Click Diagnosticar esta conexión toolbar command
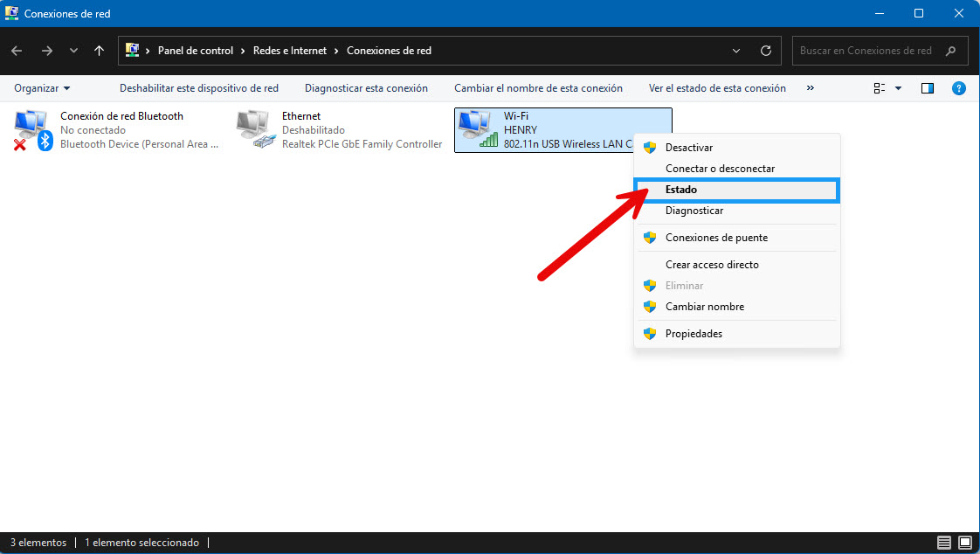 click(366, 88)
